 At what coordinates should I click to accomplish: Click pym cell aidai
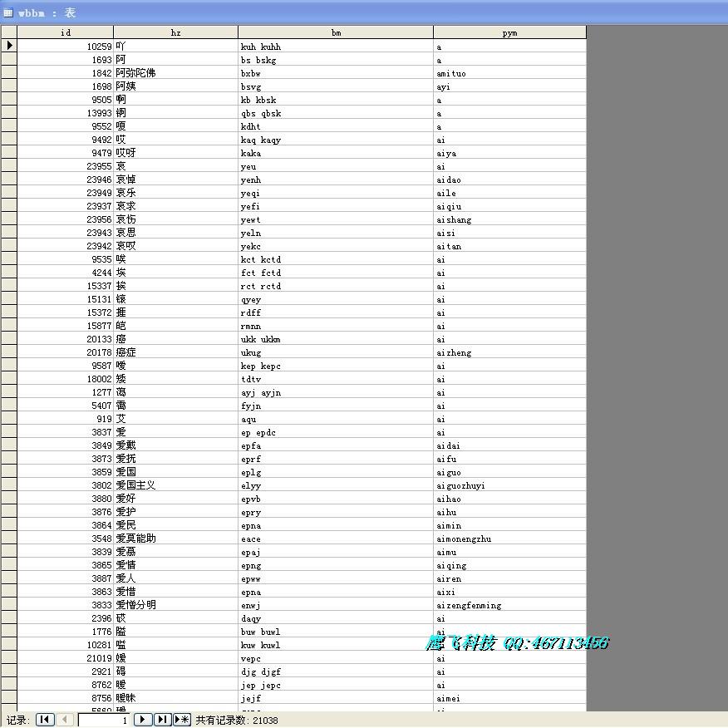509,445
